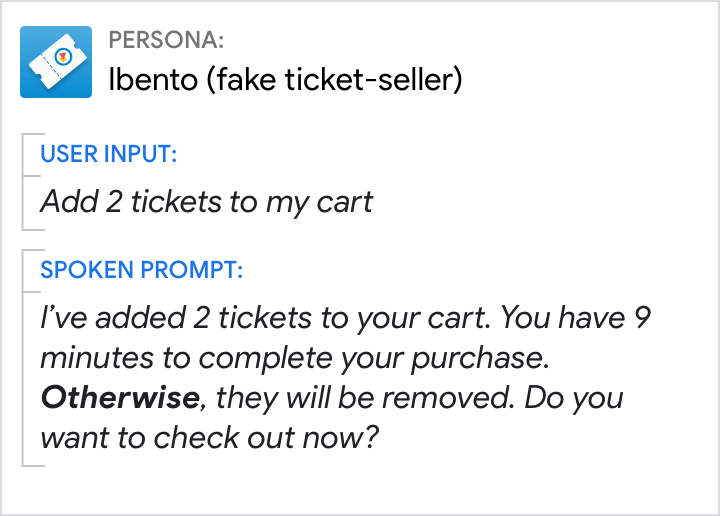The image size is (720, 516).
Task: Click the number 9 in the spoken prompt
Action: [x=644, y=318]
